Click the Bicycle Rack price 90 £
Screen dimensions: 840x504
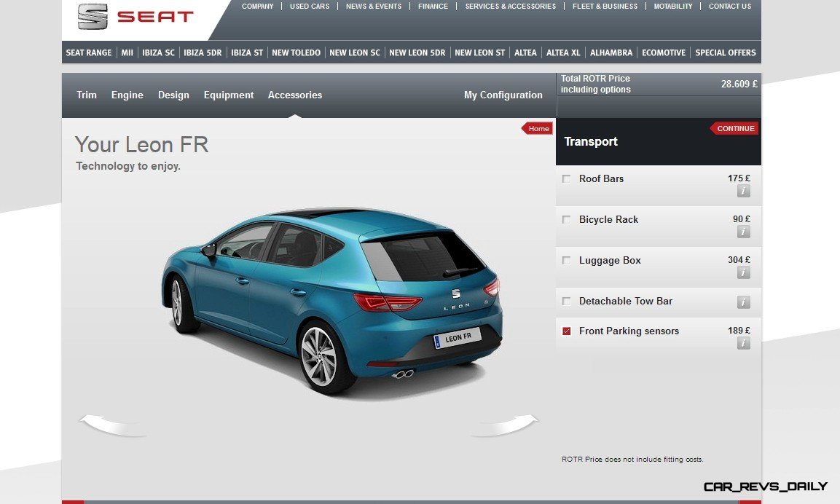click(x=742, y=219)
